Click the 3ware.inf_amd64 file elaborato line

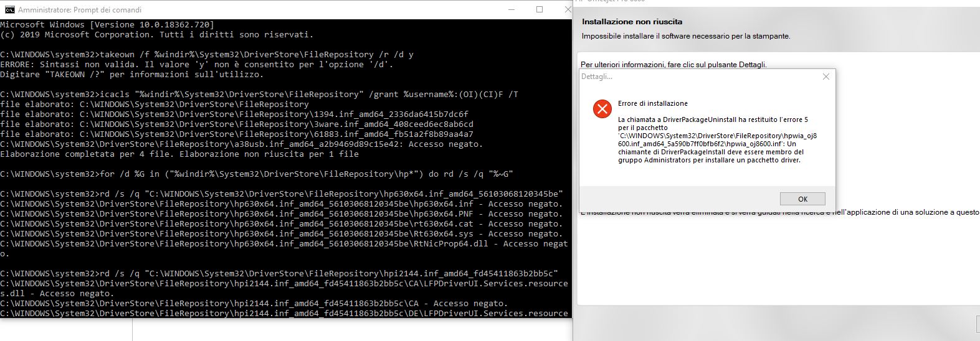[237, 124]
